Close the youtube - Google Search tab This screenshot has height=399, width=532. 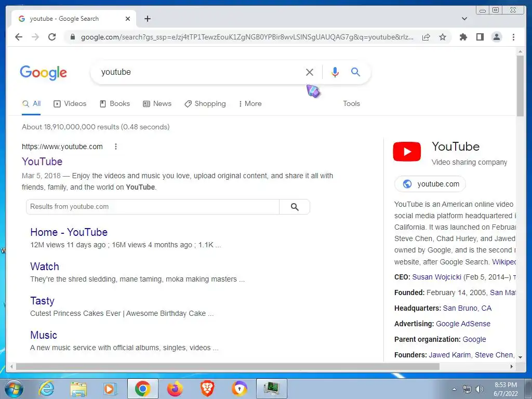pos(128,19)
